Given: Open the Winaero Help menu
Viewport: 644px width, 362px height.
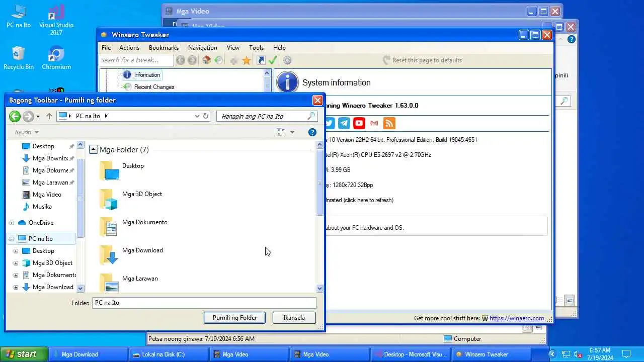Looking at the screenshot, I should click(279, 48).
